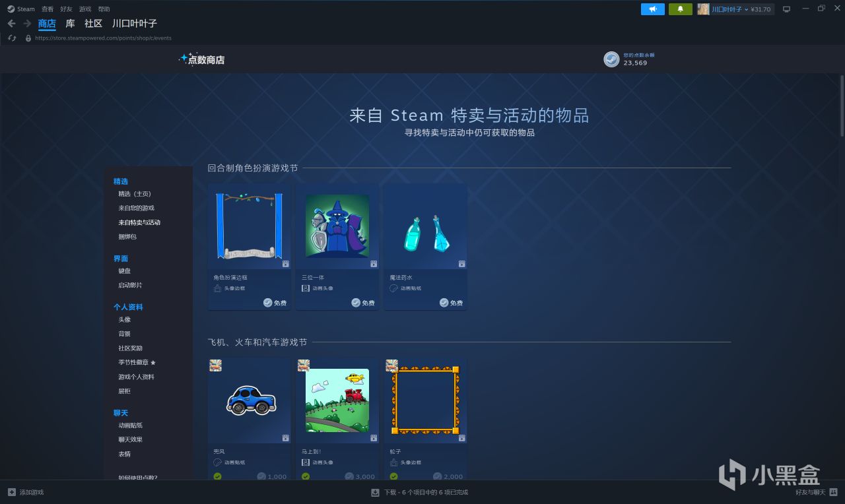Click the animated icon on 魔法药水 card

click(x=462, y=264)
